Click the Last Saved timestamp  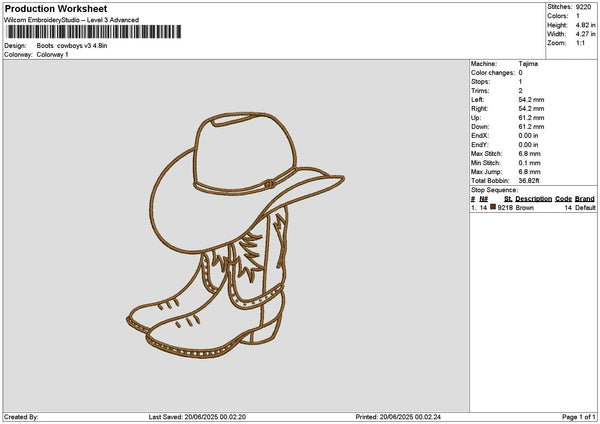coord(197,417)
